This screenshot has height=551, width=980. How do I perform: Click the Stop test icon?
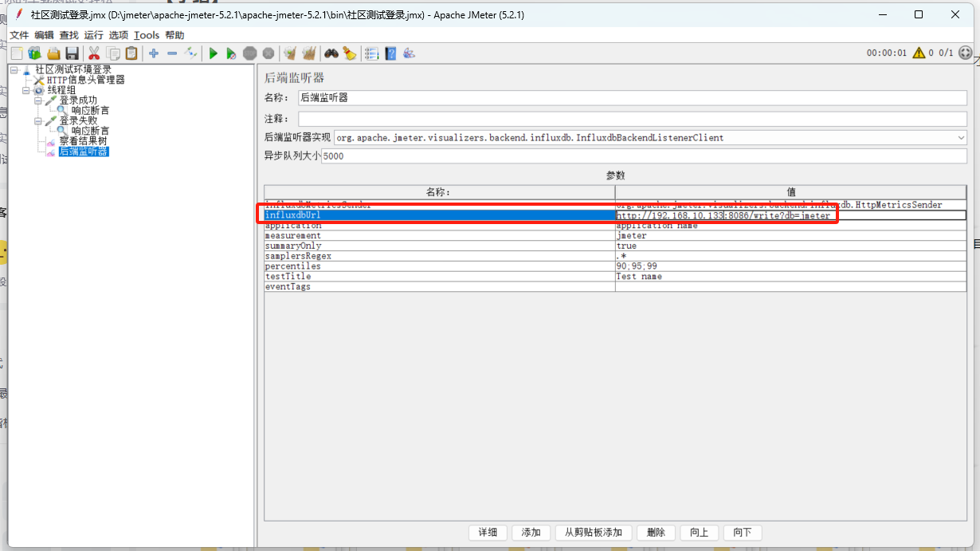pyautogui.click(x=250, y=53)
